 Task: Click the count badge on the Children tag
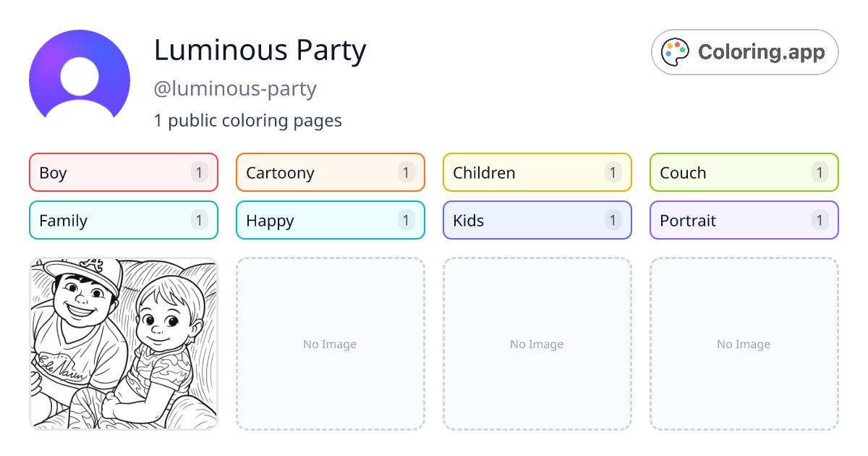pyautogui.click(x=613, y=172)
